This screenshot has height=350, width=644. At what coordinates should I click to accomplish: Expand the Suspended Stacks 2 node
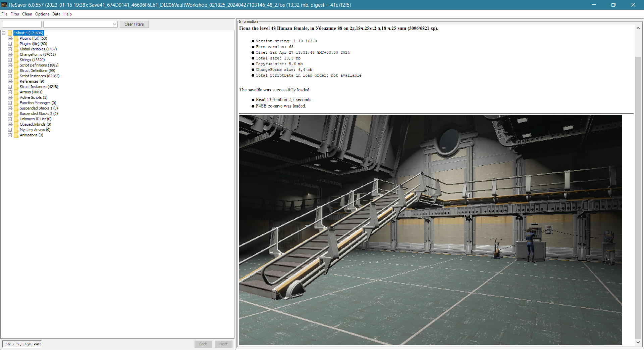10,114
